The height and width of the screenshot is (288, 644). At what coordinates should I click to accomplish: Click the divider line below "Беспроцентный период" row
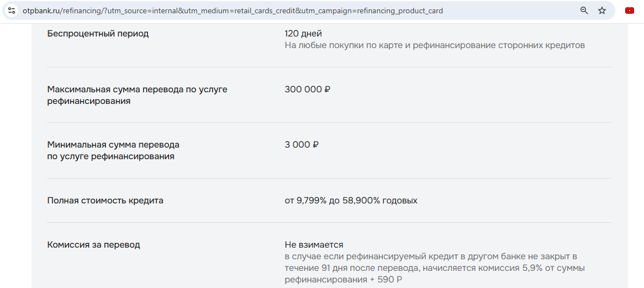(x=329, y=67)
